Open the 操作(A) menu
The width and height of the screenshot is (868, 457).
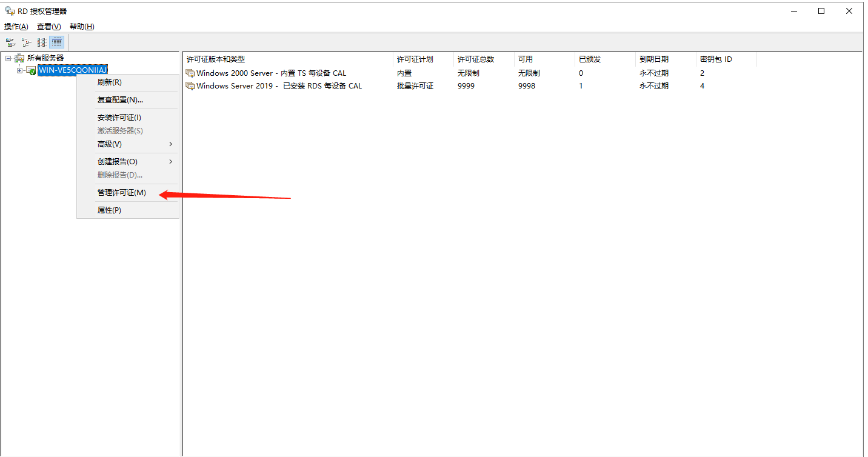coord(16,27)
